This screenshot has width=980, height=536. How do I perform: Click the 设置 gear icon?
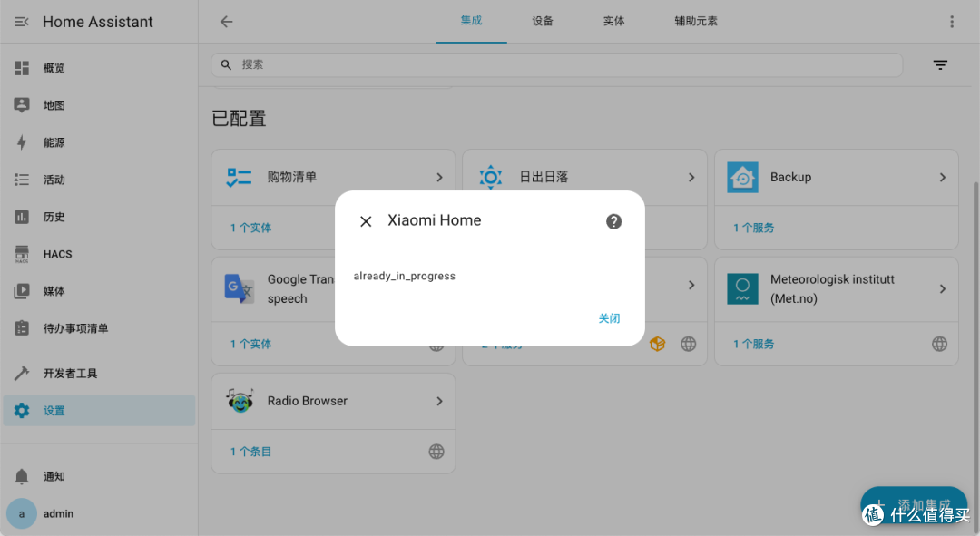22,411
